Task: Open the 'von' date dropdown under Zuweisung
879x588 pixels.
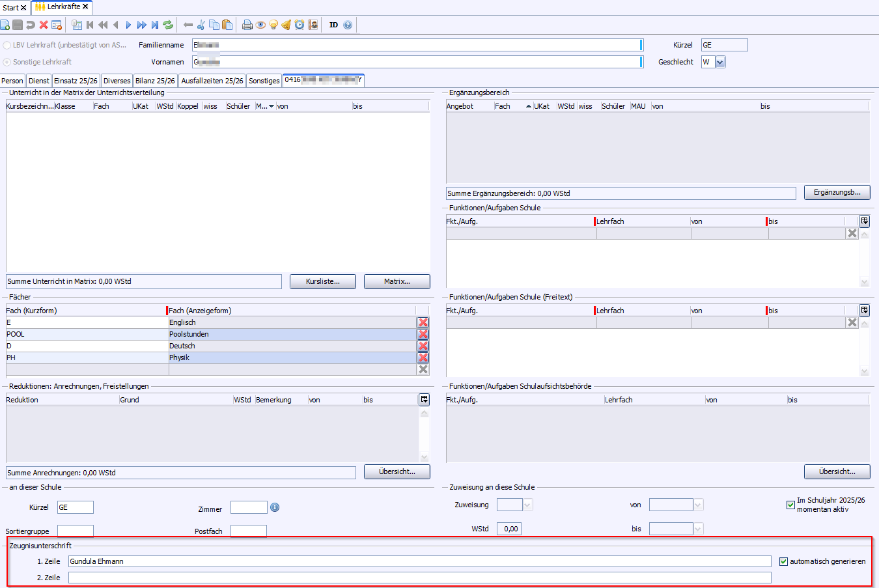Action: point(698,505)
